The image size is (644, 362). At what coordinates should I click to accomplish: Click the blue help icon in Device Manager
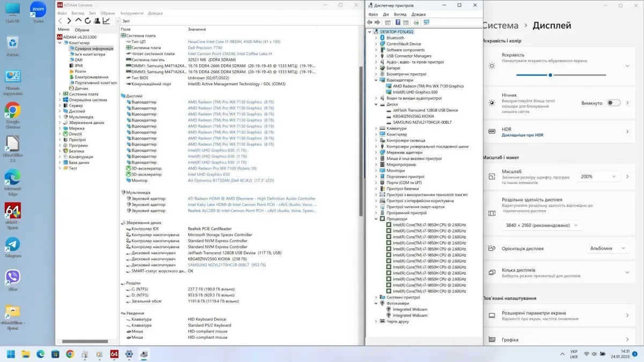(398, 23)
